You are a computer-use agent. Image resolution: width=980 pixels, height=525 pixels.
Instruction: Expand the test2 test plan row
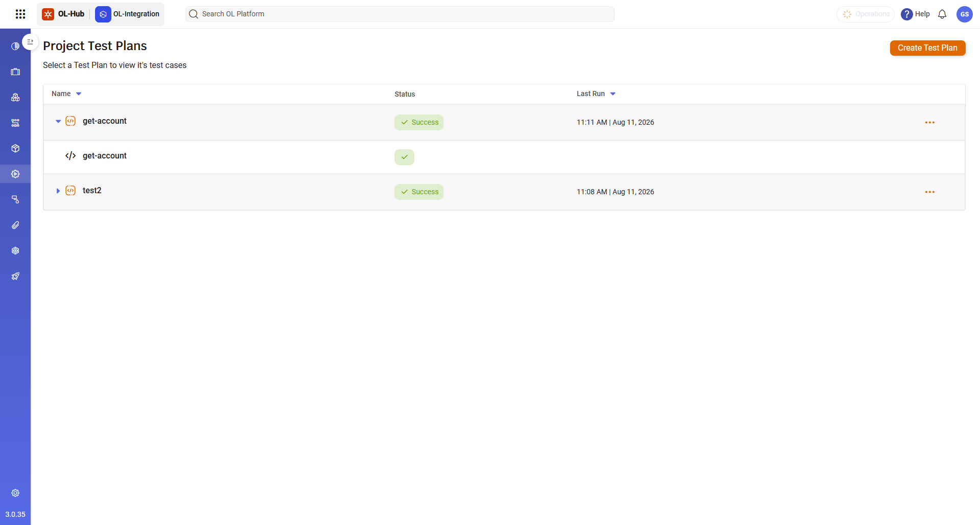pos(58,191)
